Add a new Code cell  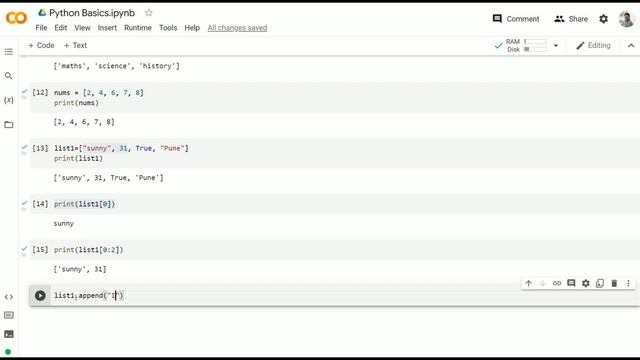41,45
